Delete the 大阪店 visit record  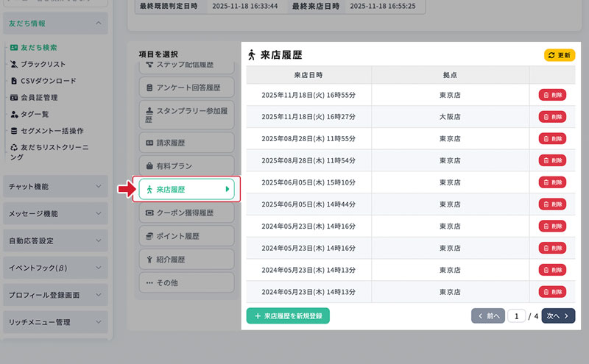click(x=552, y=116)
